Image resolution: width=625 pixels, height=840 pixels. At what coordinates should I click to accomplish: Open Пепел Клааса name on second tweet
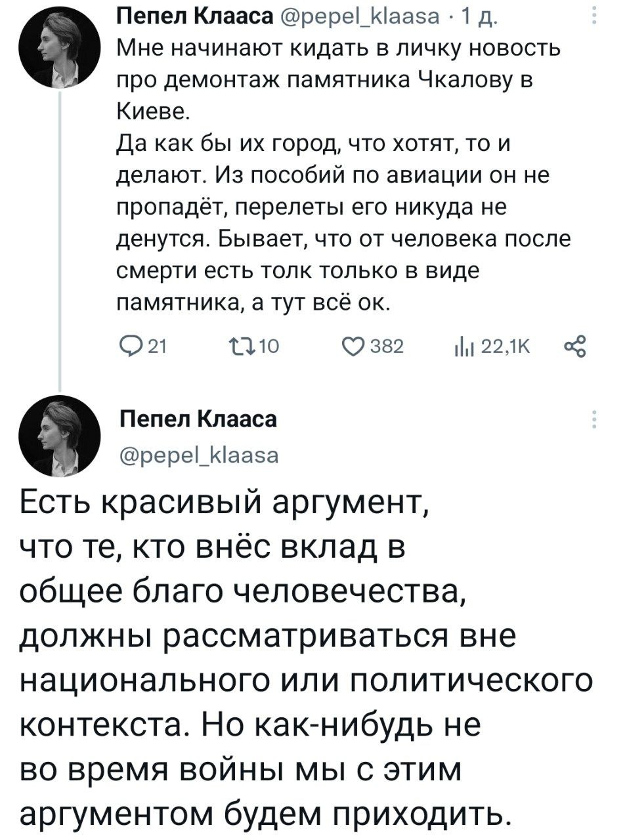(198, 419)
